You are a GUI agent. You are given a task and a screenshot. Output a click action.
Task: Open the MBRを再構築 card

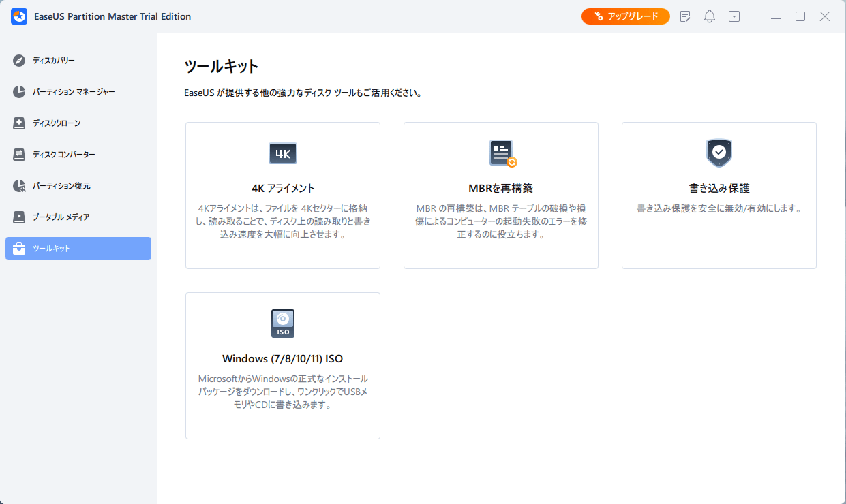500,195
